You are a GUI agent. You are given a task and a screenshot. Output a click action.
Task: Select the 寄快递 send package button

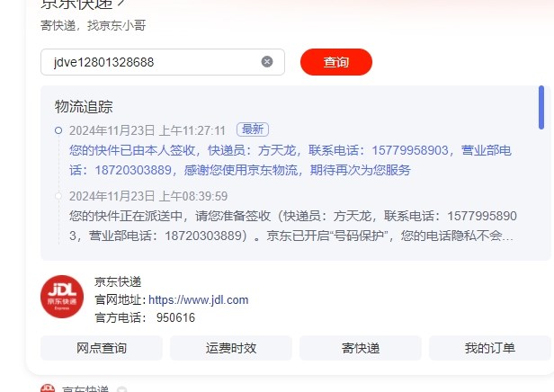(x=361, y=348)
